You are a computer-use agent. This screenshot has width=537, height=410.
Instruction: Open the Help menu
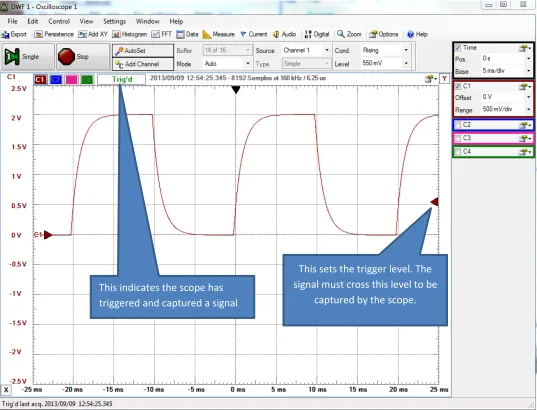click(176, 21)
